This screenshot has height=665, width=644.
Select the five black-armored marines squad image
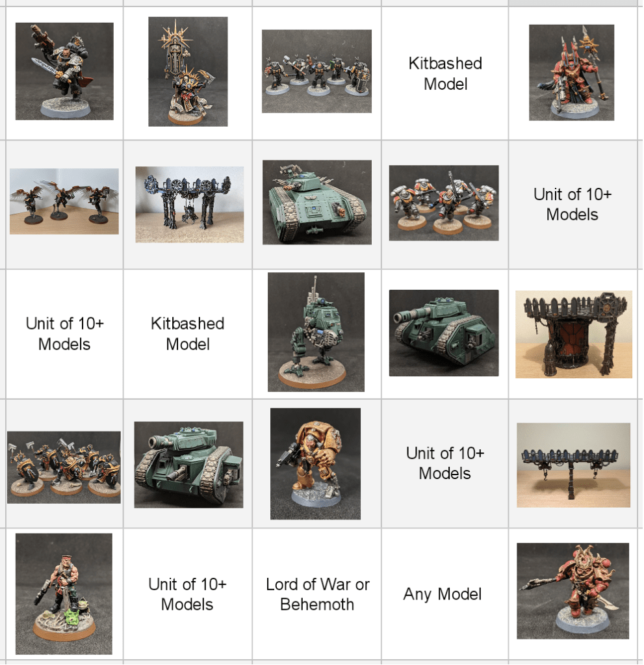point(316,72)
